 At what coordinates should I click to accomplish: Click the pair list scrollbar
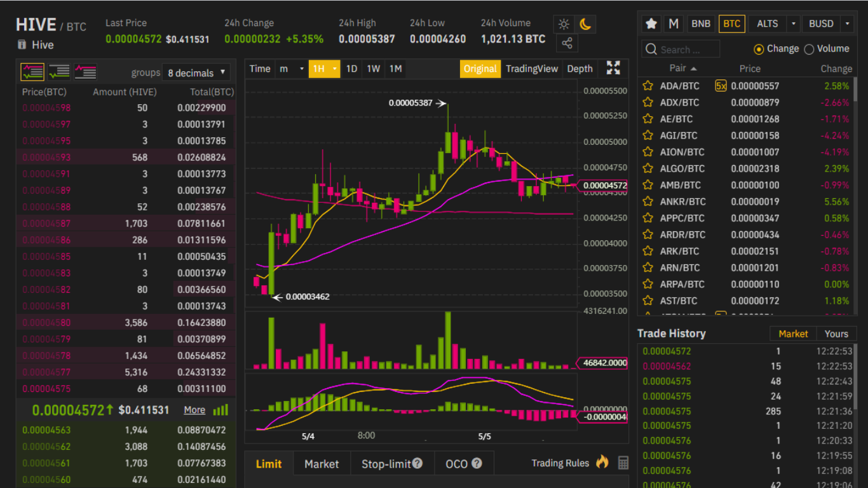pos(855,90)
